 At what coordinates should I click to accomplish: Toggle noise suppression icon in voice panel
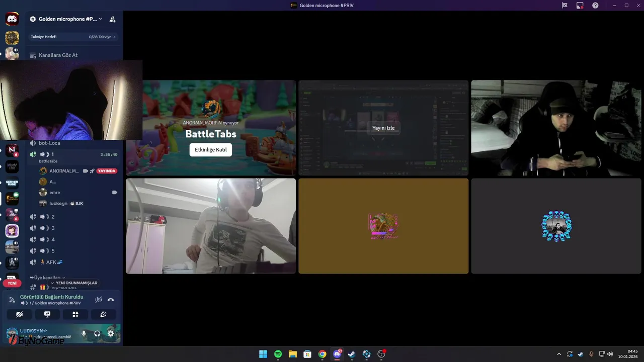(x=99, y=300)
